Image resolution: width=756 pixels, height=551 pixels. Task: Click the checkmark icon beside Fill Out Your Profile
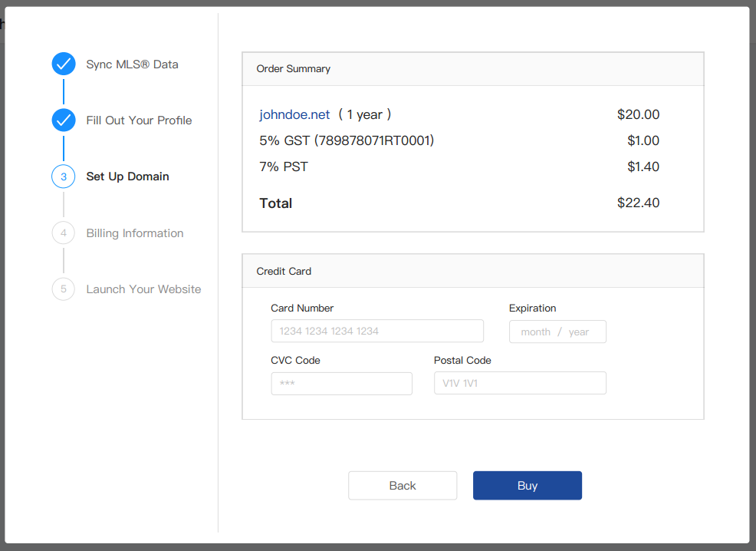pyautogui.click(x=64, y=120)
